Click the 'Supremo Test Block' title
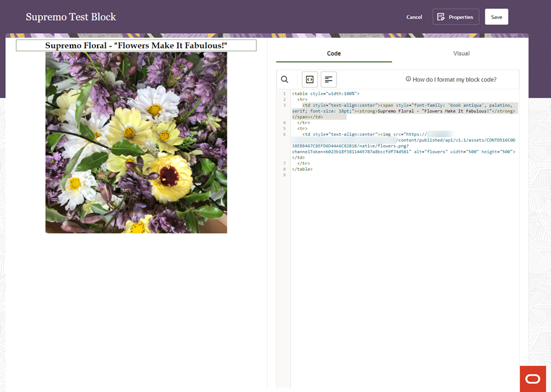Image resolution: width=551 pixels, height=392 pixels. [71, 17]
